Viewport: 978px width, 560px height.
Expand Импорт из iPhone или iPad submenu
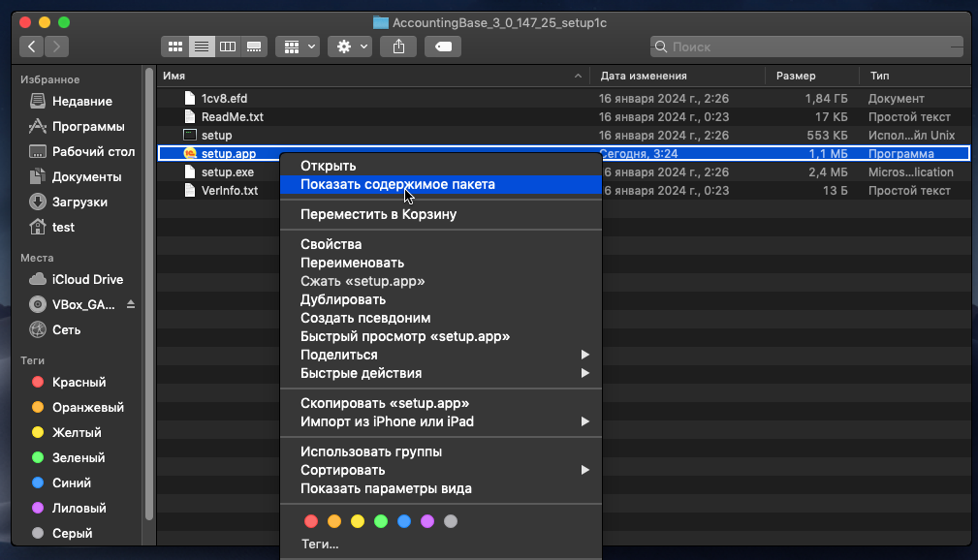click(441, 421)
